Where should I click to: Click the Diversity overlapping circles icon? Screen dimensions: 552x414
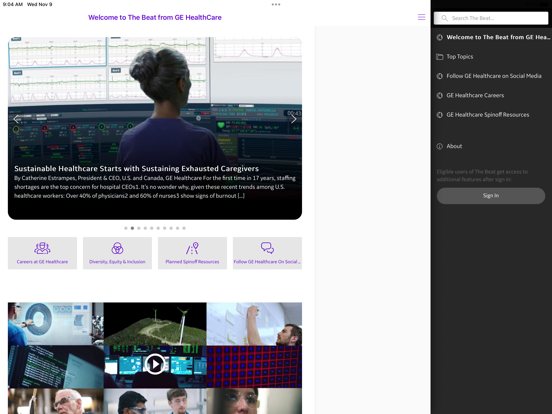[x=117, y=248]
